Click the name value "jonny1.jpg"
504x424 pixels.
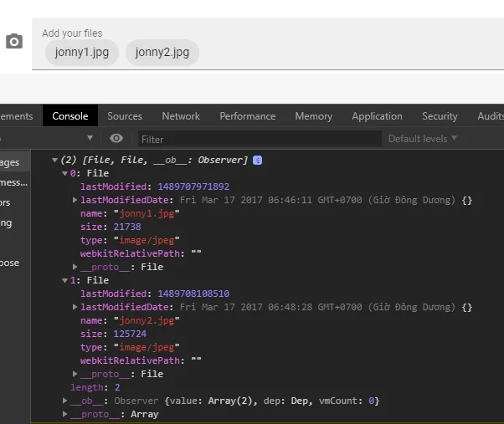coord(147,213)
